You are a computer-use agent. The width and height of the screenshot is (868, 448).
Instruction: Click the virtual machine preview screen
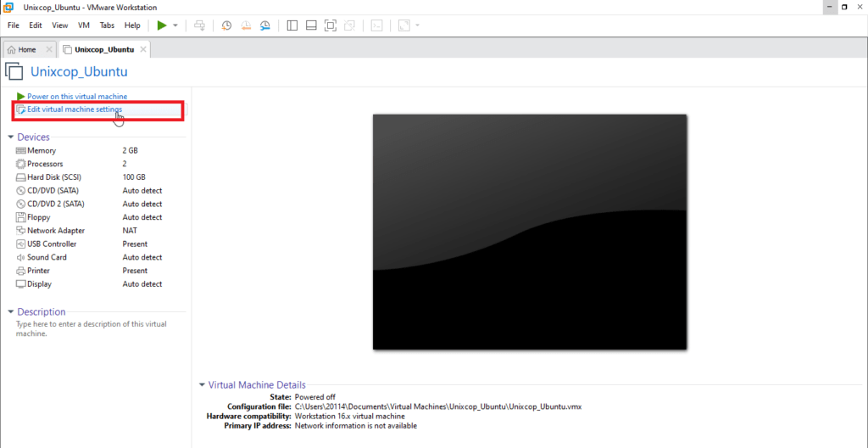coord(530,232)
